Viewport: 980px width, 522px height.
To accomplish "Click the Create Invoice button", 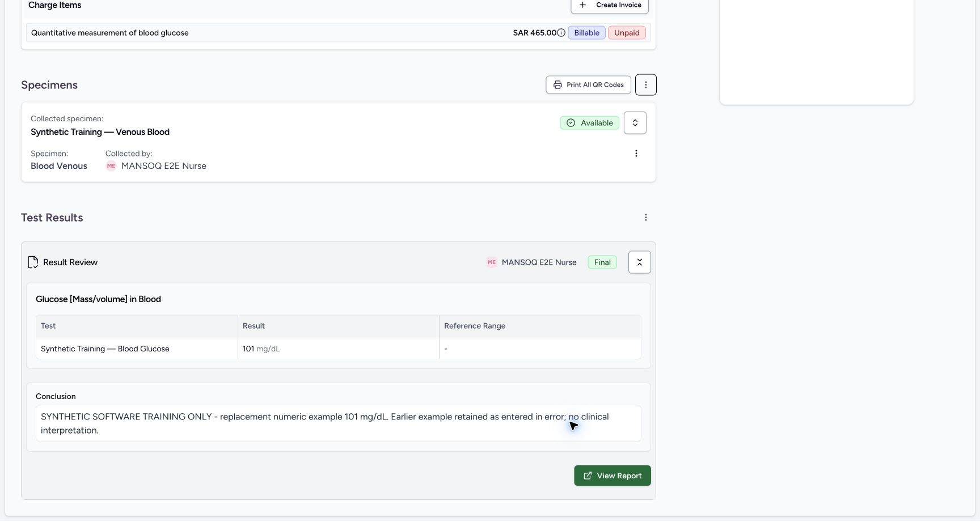I will [610, 5].
